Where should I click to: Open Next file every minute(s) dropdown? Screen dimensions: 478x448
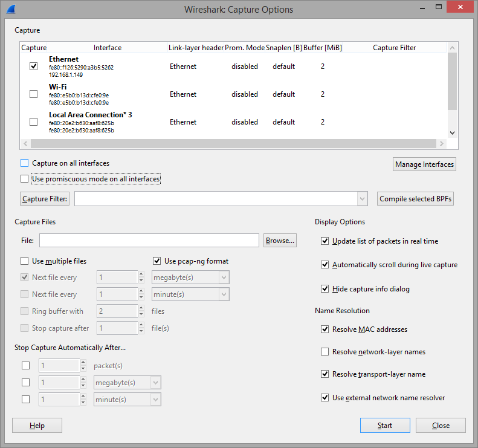click(x=224, y=294)
